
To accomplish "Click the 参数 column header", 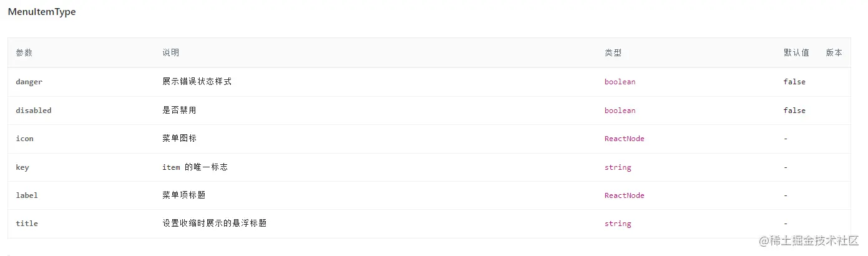I will tap(24, 53).
